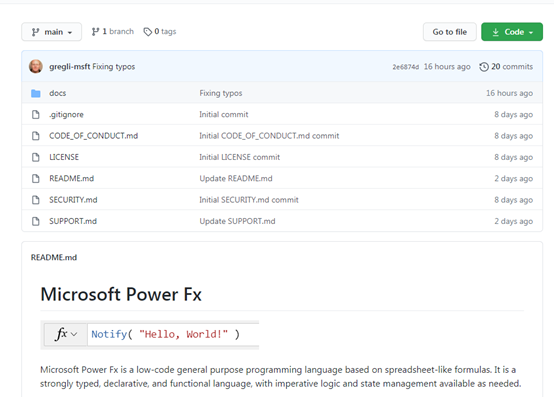The width and height of the screenshot is (554, 397).
Task: Open the main branch dropdown
Action: pyautogui.click(x=52, y=32)
